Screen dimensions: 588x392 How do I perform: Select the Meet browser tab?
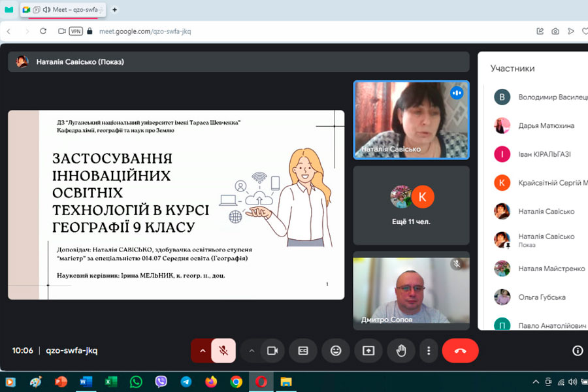tap(64, 10)
